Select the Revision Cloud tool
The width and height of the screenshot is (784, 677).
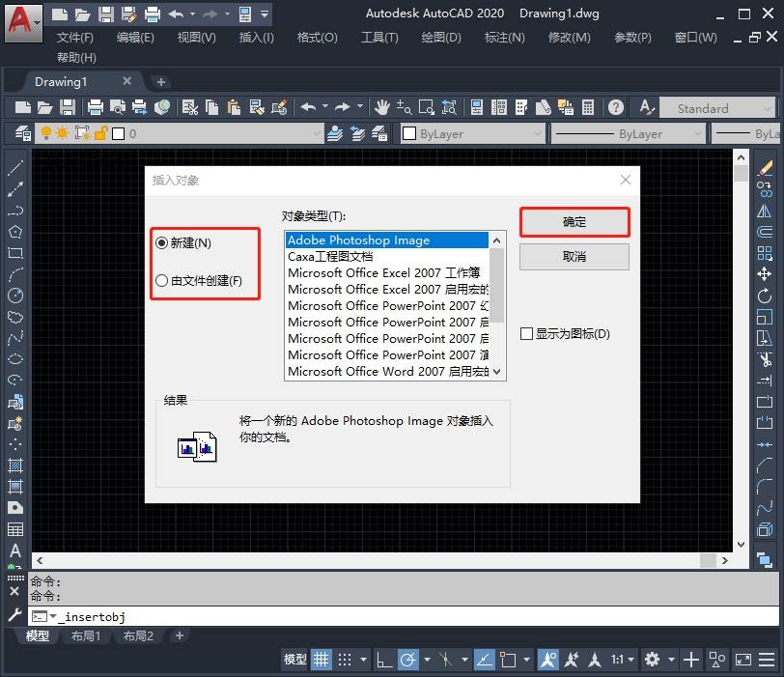[x=15, y=317]
